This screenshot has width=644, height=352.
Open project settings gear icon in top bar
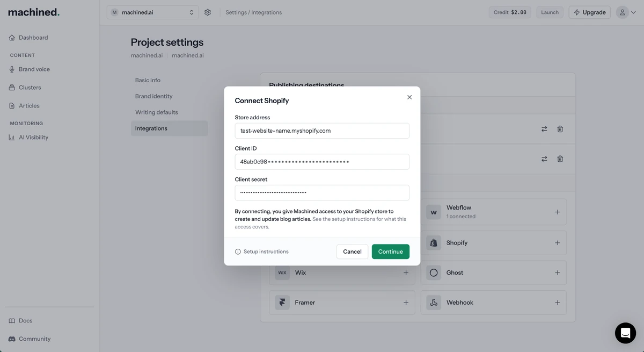(x=208, y=12)
